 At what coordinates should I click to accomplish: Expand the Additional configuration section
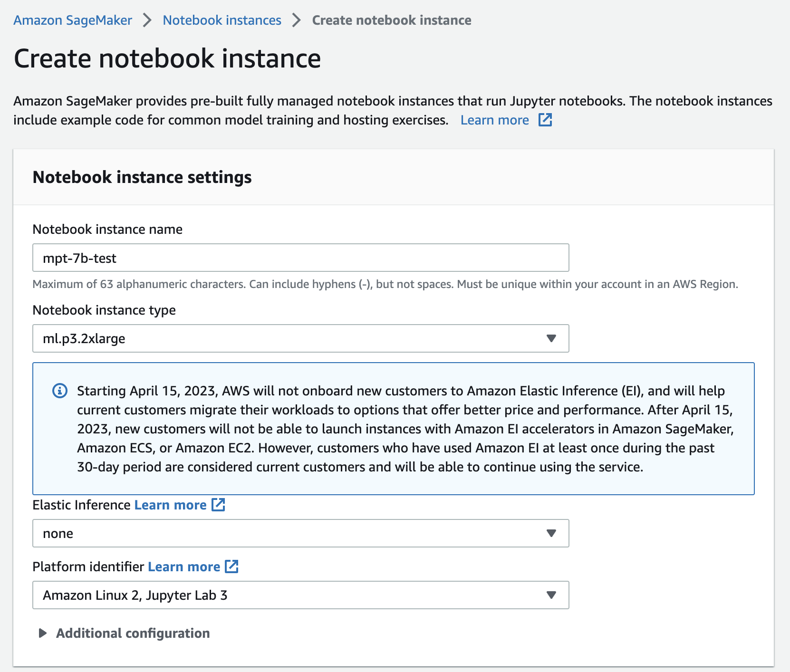coord(133,633)
